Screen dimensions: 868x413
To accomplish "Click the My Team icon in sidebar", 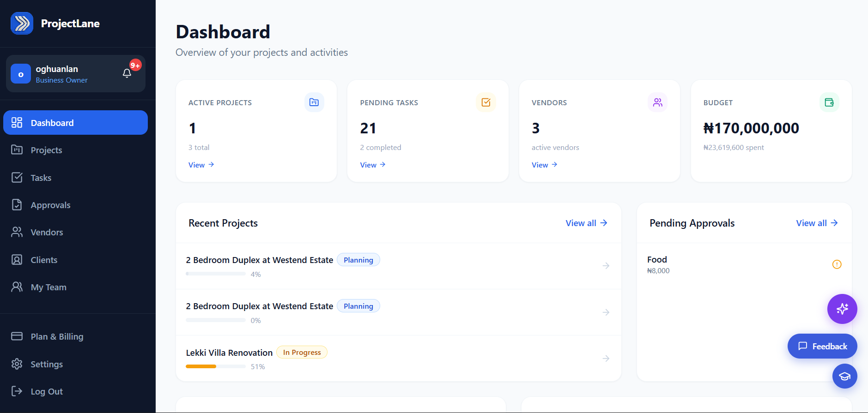I will (17, 287).
